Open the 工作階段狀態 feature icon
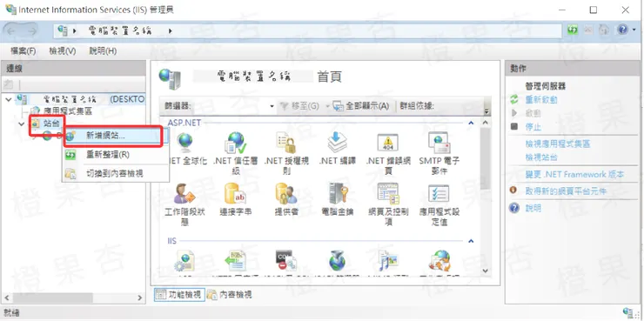The height and width of the screenshot is (321, 644). click(184, 194)
